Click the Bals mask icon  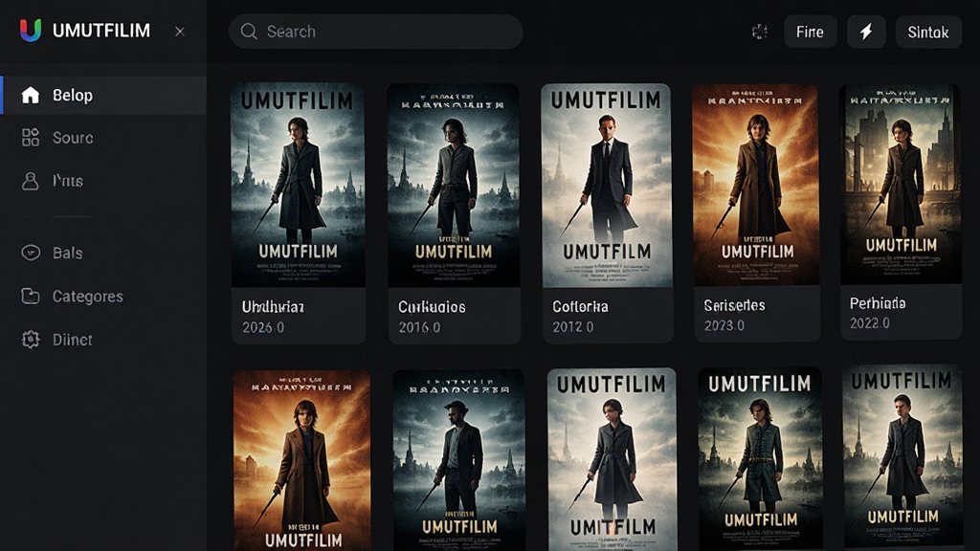click(x=31, y=253)
